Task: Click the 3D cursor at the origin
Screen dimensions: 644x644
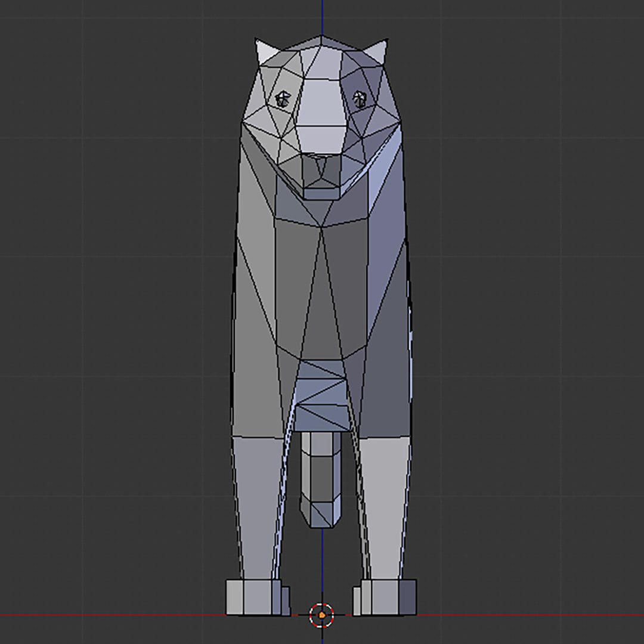Action: click(x=321, y=615)
